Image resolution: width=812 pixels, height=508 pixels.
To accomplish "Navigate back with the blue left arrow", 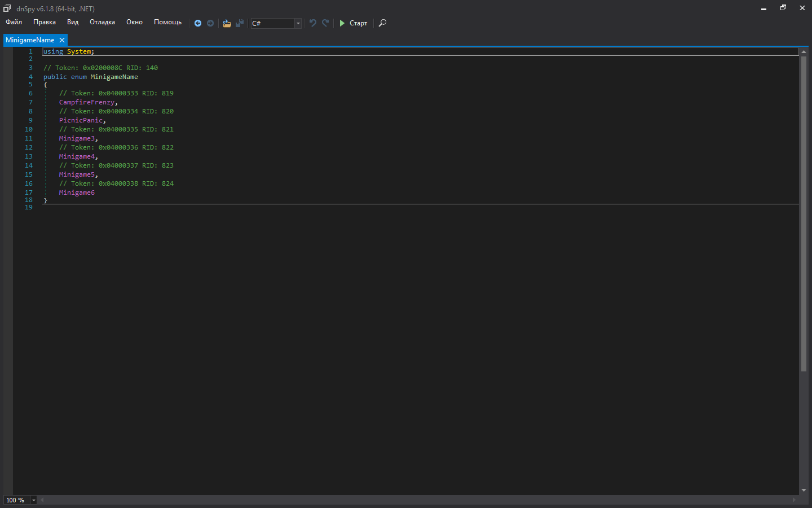I will pyautogui.click(x=198, y=23).
